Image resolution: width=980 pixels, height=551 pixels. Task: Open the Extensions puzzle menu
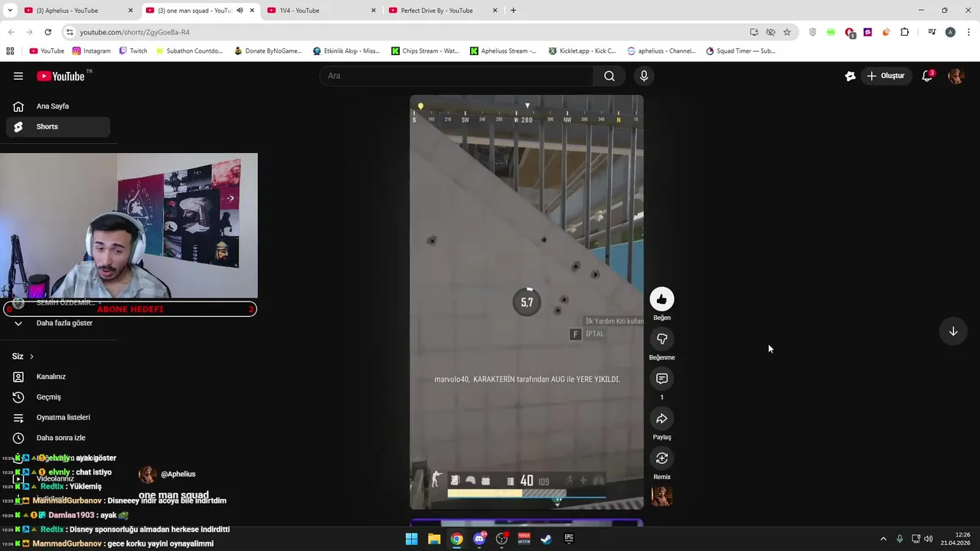(905, 32)
